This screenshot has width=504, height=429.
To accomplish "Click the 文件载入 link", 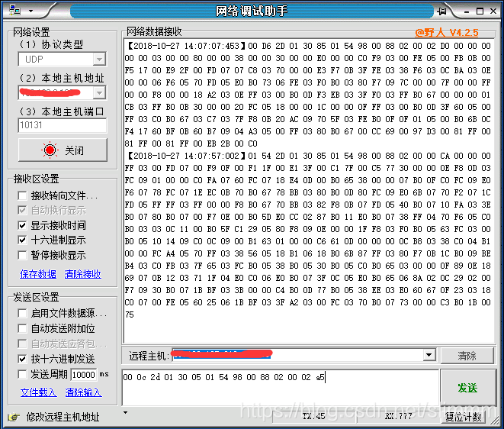I will (x=38, y=392).
